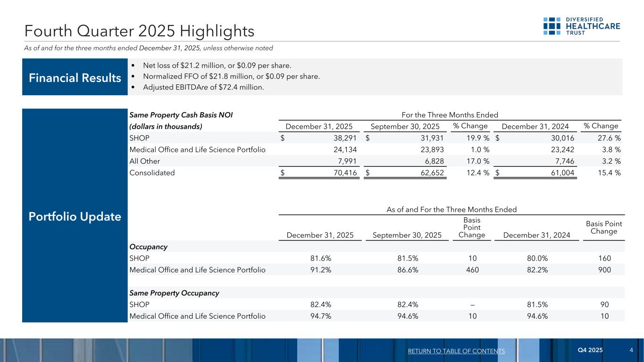Click the 900 basis point change cell
644x362 pixels.
coord(604,270)
